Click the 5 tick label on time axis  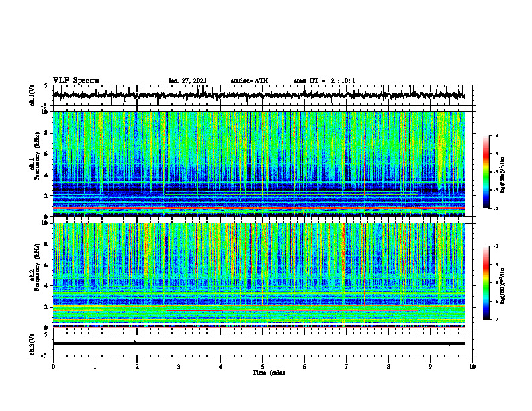(x=263, y=367)
